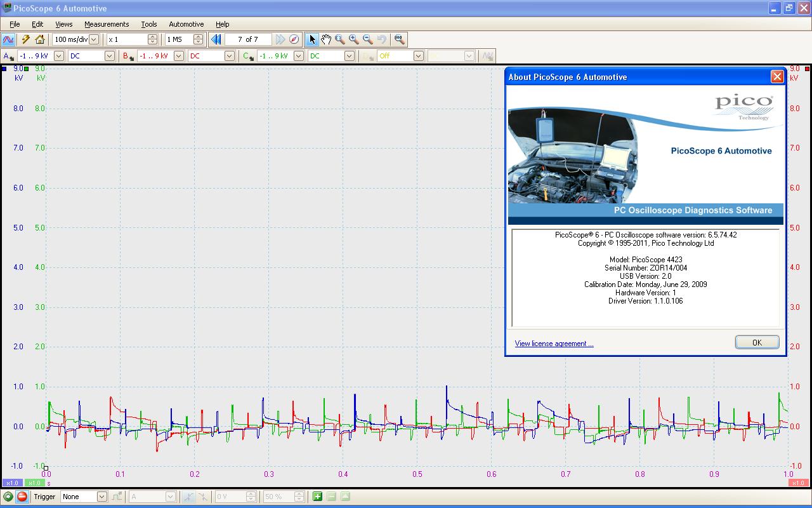Click the Serial Number line in About text

[x=646, y=268]
